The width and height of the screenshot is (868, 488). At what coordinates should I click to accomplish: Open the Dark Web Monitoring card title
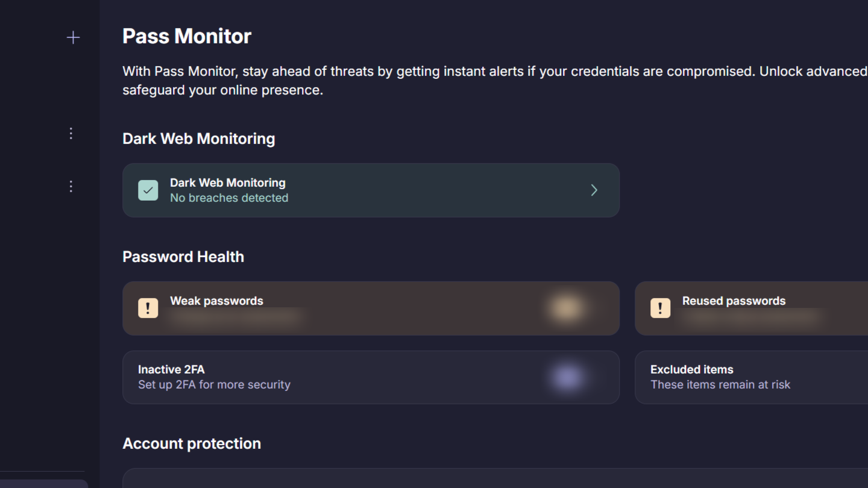coord(227,183)
